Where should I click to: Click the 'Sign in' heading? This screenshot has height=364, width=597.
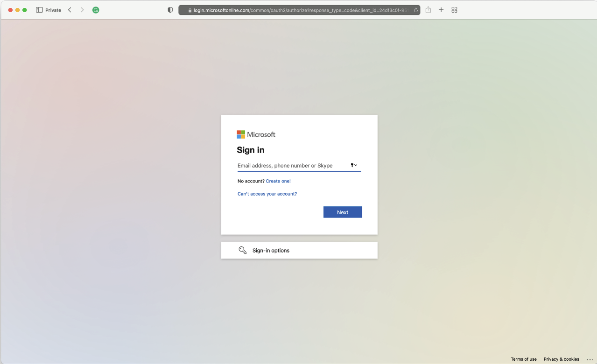251,150
